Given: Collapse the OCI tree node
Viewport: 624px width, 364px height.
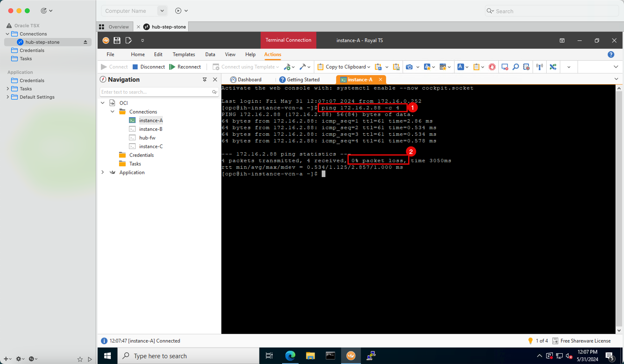Looking at the screenshot, I should coord(103,103).
